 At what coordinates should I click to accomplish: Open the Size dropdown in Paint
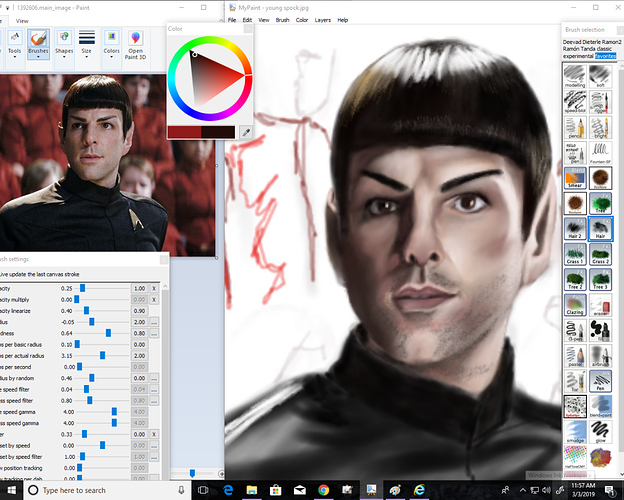(x=86, y=45)
